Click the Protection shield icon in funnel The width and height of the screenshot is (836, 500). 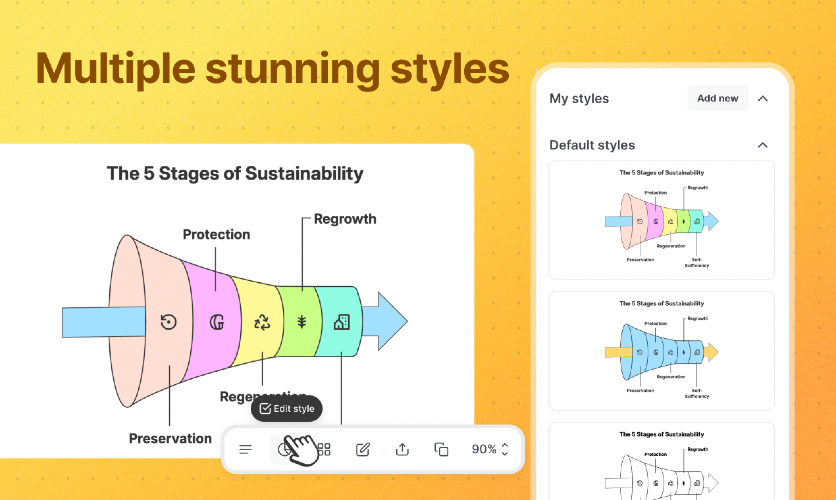(216, 322)
